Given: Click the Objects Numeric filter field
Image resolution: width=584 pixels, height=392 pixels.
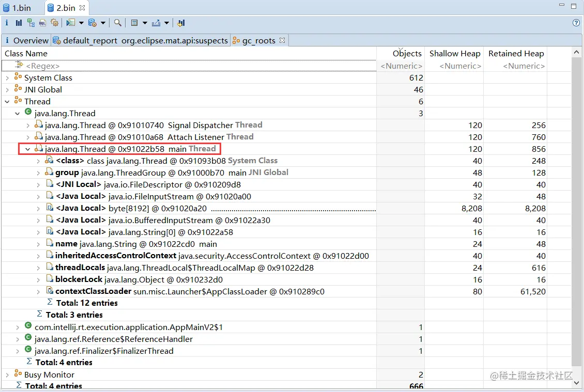Looking at the screenshot, I should click(401, 66).
